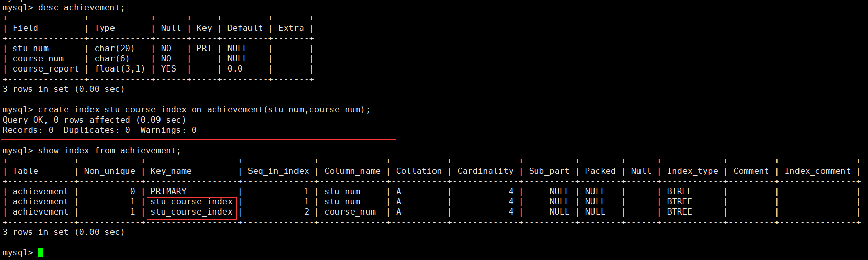868x260 pixels.
Task: Select the 'create index stu_course_index' command line
Action: coord(204,109)
